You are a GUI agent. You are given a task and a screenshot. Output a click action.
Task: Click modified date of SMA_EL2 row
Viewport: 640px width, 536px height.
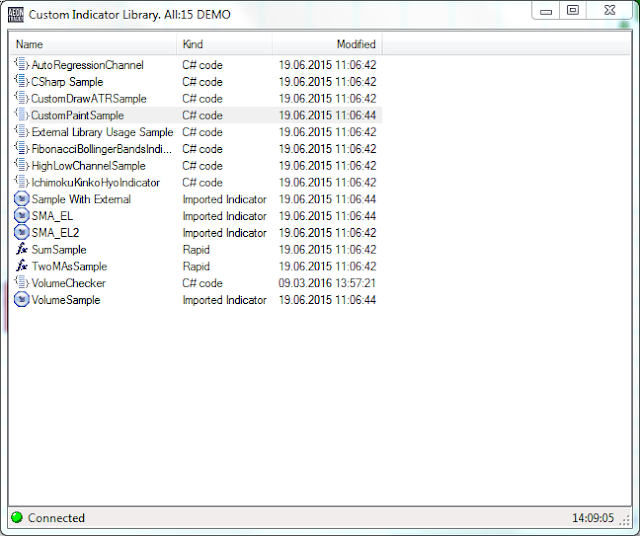[327, 232]
